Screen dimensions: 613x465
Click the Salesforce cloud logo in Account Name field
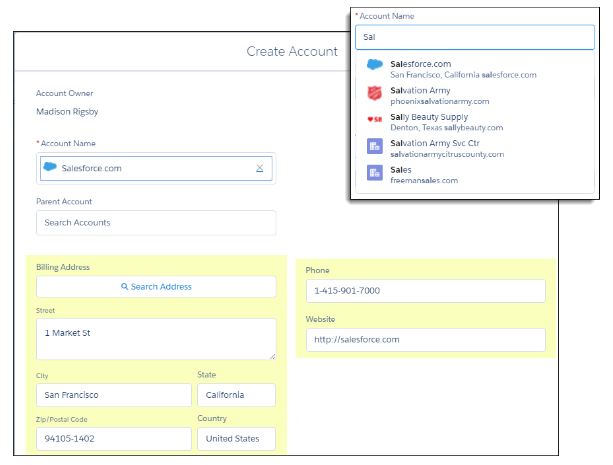[50, 167]
